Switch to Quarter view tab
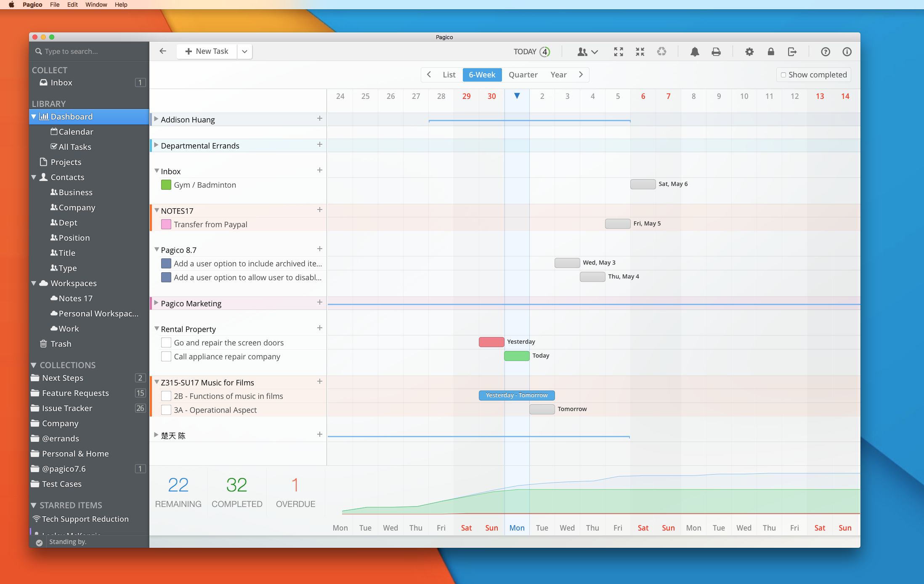Viewport: 924px width, 584px height. click(x=523, y=74)
